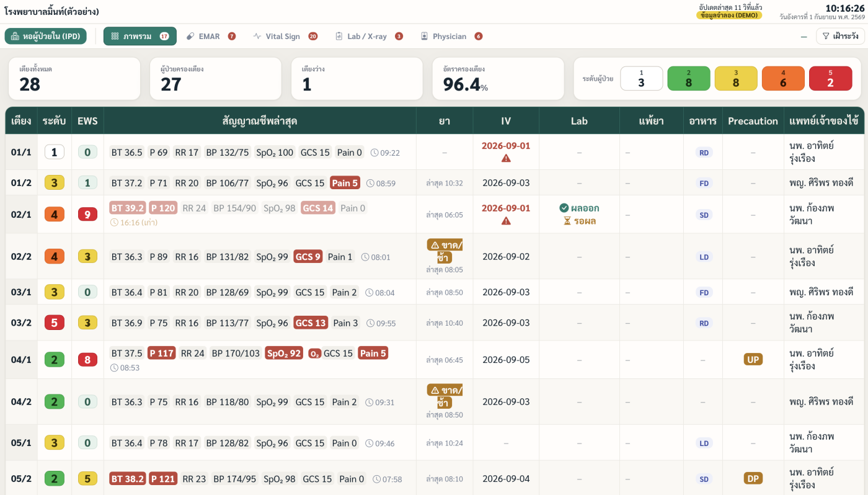Screen dimensions: 868x495
Task: Click the stale clock icon at 16:16 bed 02/1
Action: tap(114, 222)
